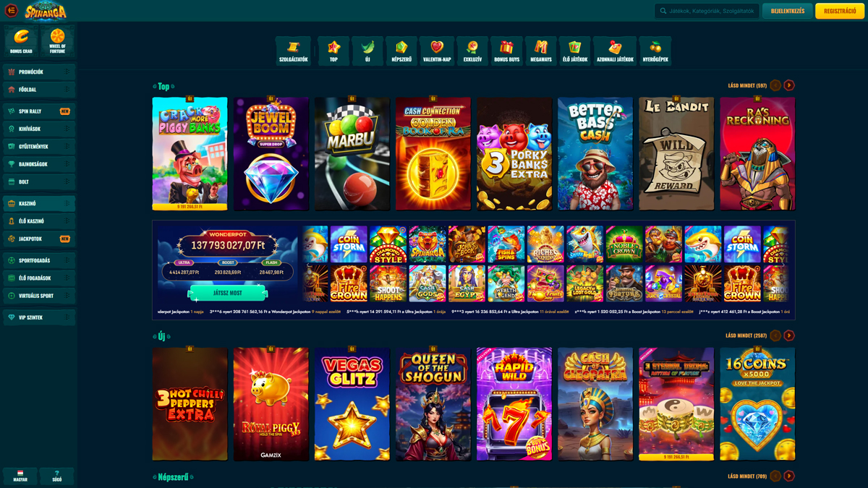Select the Bonus Buys category icon
The image size is (868, 488).
[506, 51]
